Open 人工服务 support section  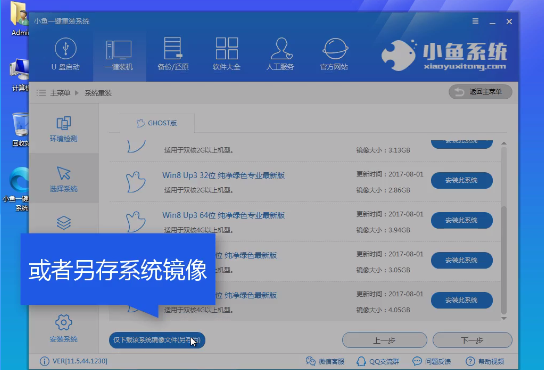[x=280, y=54]
